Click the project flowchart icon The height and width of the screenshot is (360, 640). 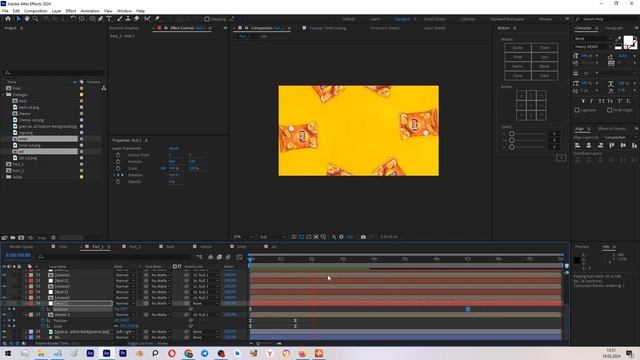click(104, 88)
